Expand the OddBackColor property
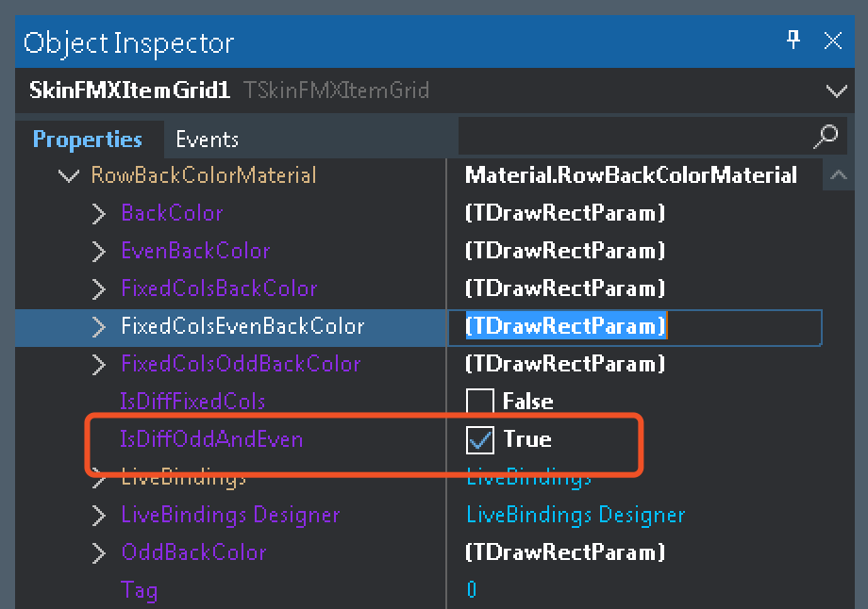 [99, 553]
